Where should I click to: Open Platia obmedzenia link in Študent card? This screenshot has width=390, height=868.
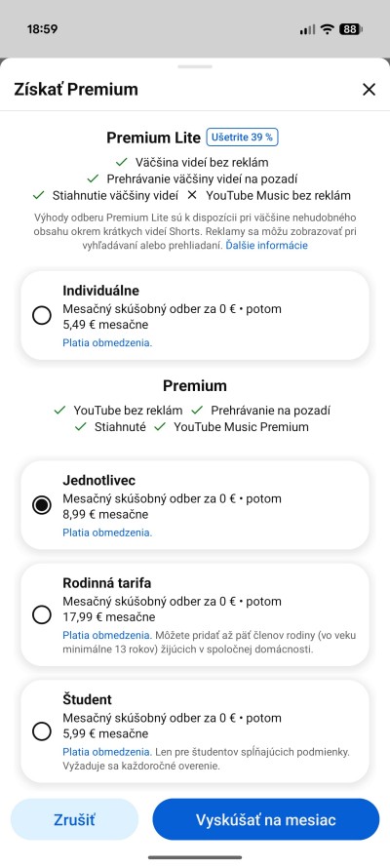106,752
